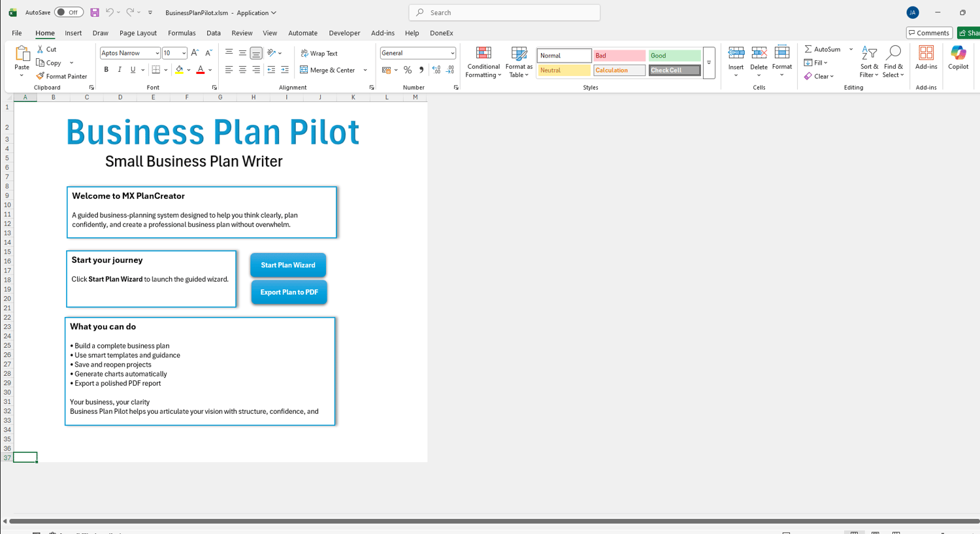Go to the Formulas tab
980x534 pixels.
[x=182, y=33]
